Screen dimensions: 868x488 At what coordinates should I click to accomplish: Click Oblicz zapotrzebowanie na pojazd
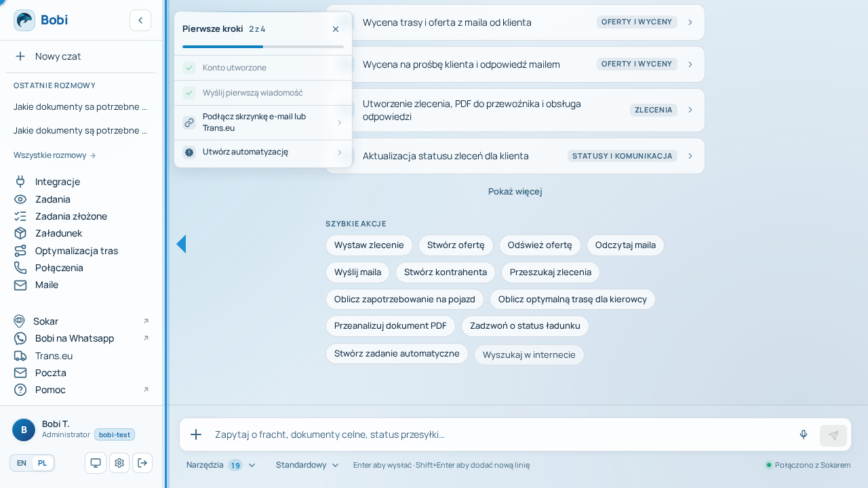(405, 300)
